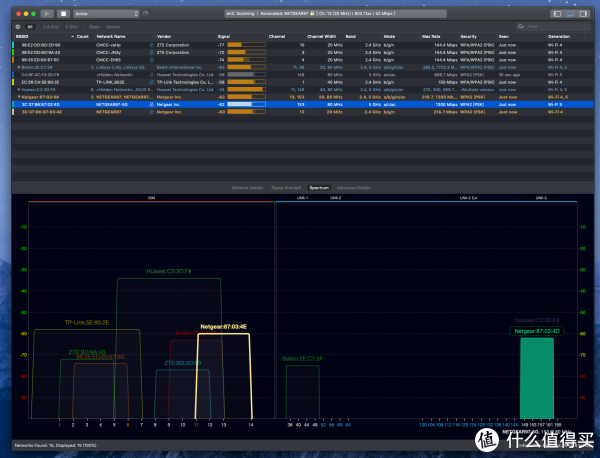This screenshot has width=600, height=458.
Task: Sort by the Band column header
Action: pyautogui.click(x=351, y=36)
